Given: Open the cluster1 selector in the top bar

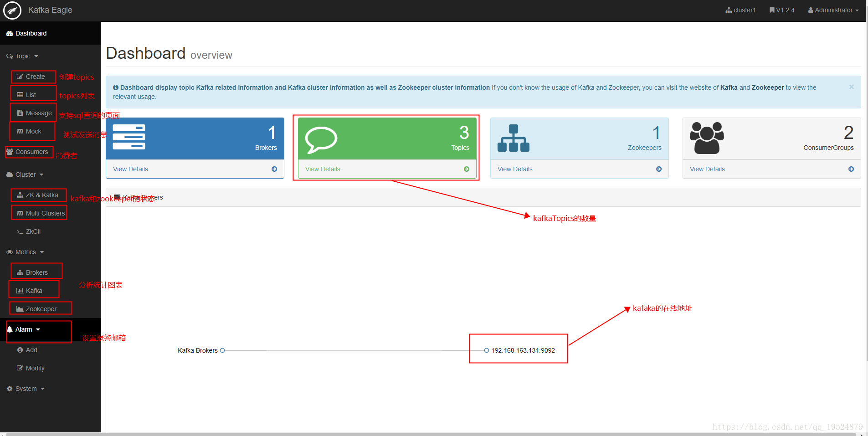Looking at the screenshot, I should pyautogui.click(x=740, y=10).
